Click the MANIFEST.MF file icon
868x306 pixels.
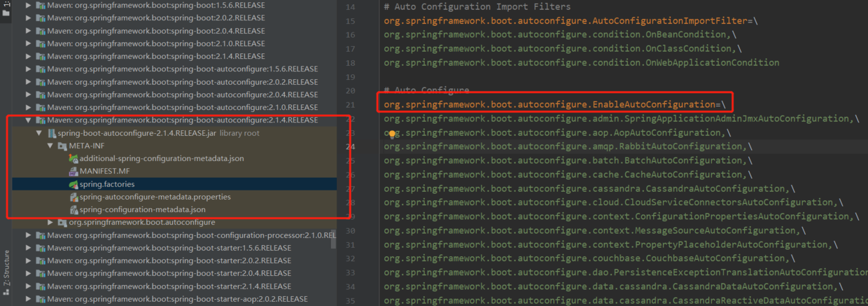pos(73,172)
